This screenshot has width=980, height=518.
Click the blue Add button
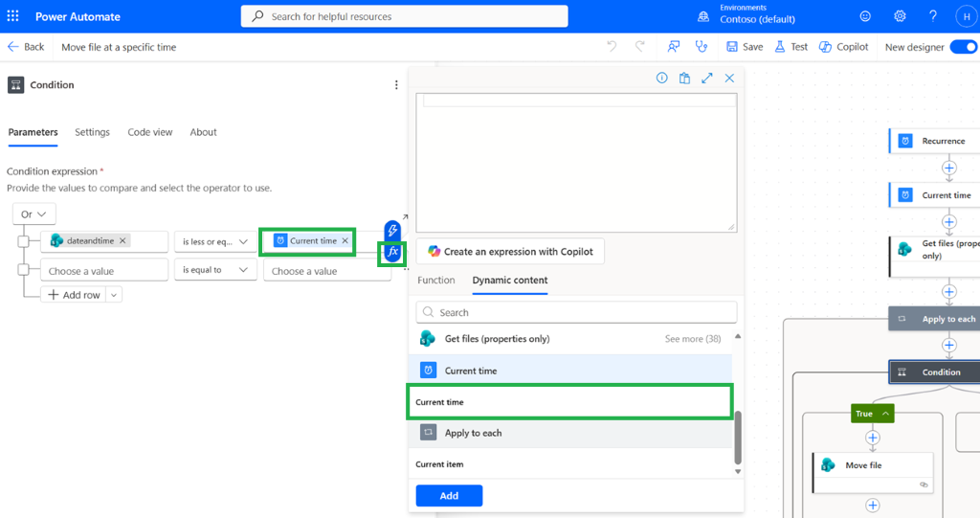pyautogui.click(x=449, y=495)
